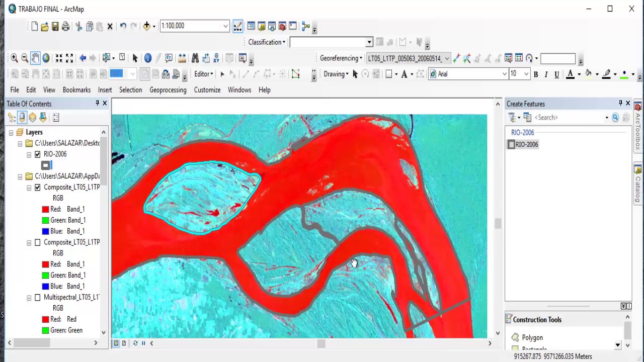Select the Identify tool

pos(147,58)
